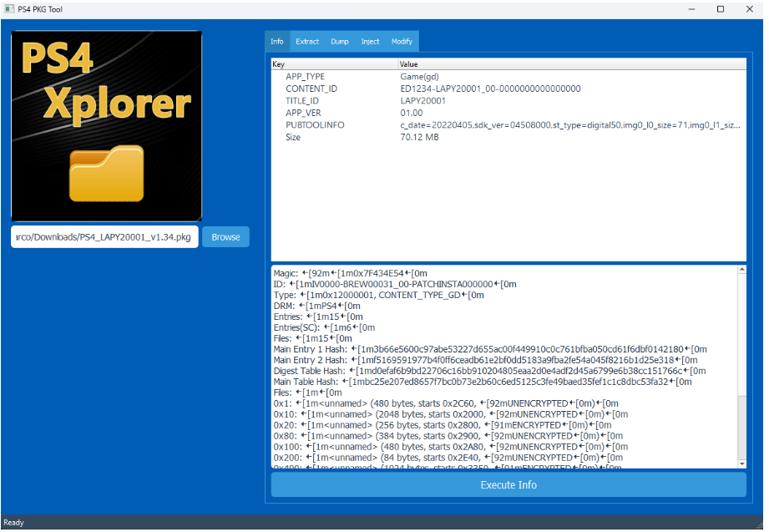Viewport: 769px width, 532px height.
Task: Open the Extract tab
Action: (307, 42)
